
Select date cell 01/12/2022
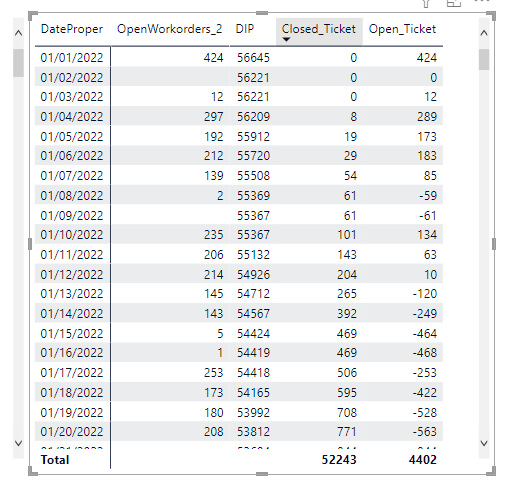(72, 275)
